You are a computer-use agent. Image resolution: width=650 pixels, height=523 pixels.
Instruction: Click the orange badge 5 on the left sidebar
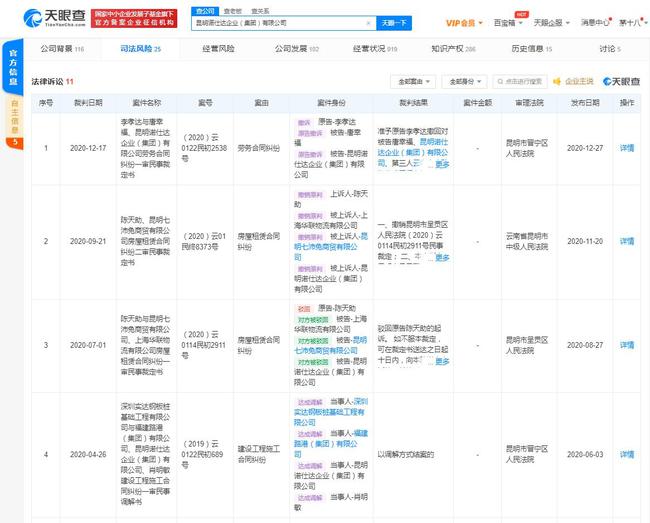15,143
